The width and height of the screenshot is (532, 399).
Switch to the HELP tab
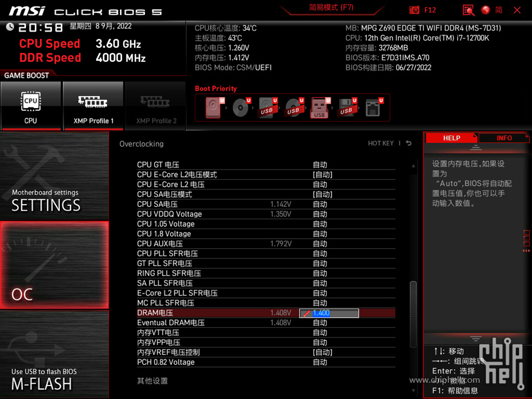tap(452, 138)
